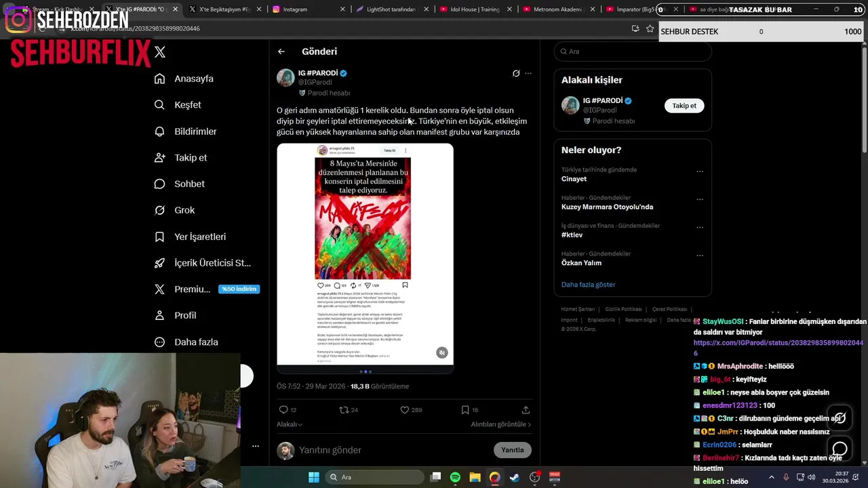Image resolution: width=868 pixels, height=488 pixels.
Task: Open Profil person icon
Action: pos(159,315)
